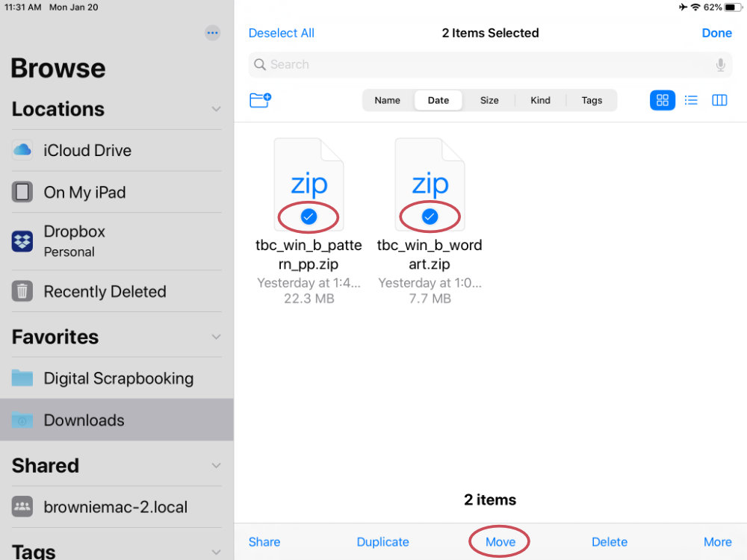Screen dimensions: 747x560
Task: Sort files by Size
Action: [x=489, y=100]
